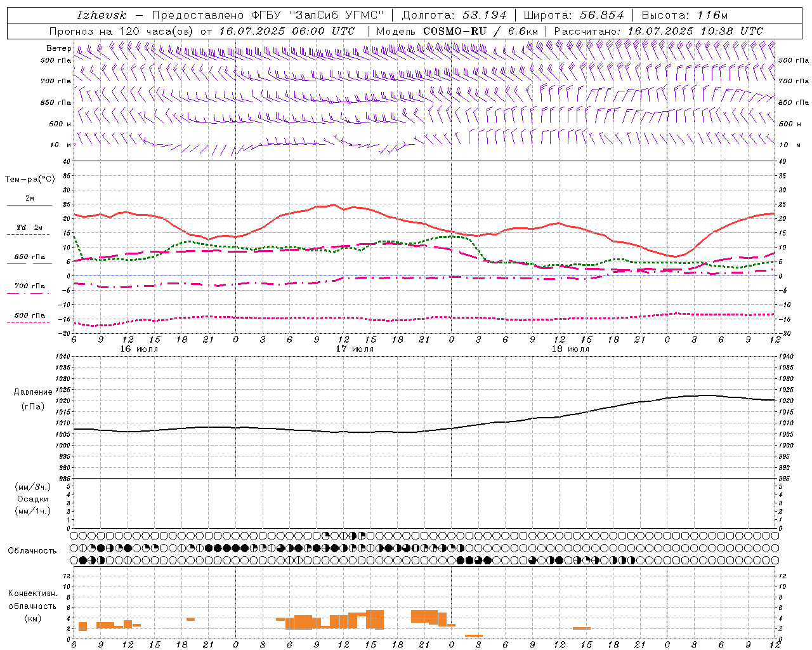Click the solid red line sample under '2м'
Image resolution: width=812 pixels, height=650 pixels.
(29, 206)
